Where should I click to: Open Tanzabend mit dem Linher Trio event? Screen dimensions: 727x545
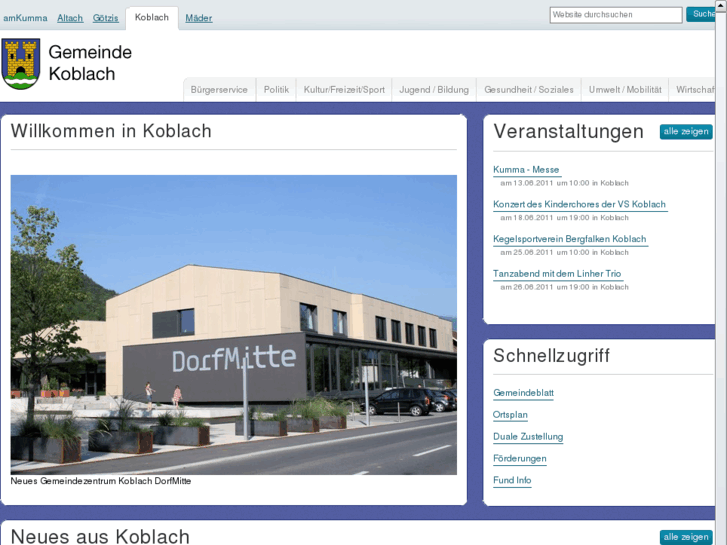(557, 274)
